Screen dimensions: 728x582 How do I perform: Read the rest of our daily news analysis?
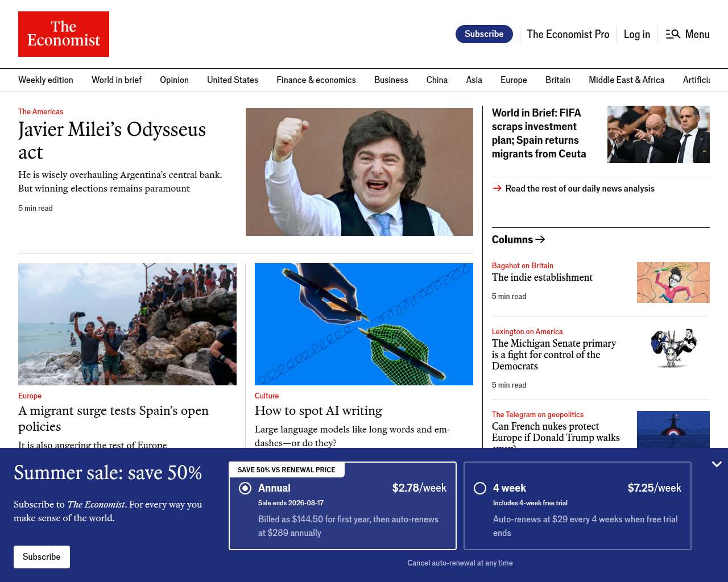580,188
